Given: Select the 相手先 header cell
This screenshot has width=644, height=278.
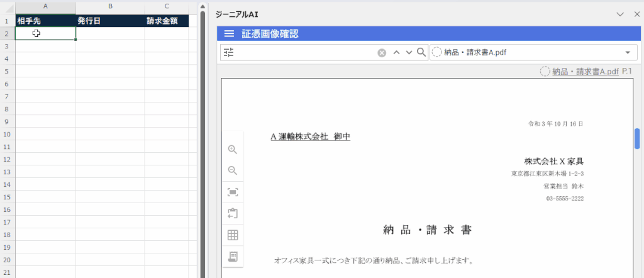Looking at the screenshot, I should (45, 21).
